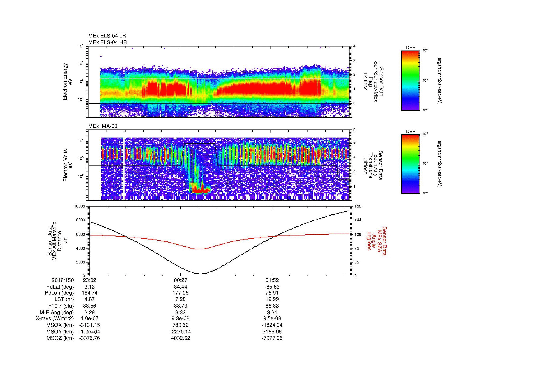
Task: Click the red MEx SZA Angle label
Action: [x=377, y=241]
